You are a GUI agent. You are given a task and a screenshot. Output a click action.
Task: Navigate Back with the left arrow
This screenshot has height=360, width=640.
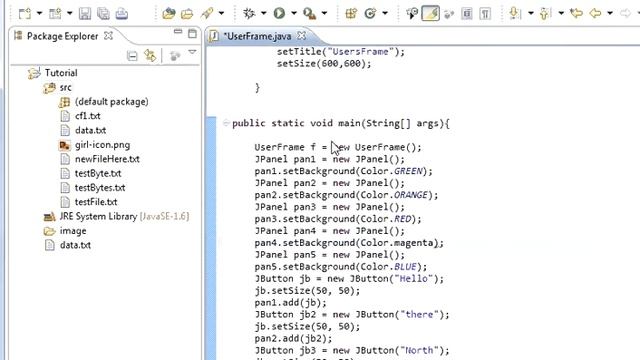pyautogui.click(x=595, y=13)
